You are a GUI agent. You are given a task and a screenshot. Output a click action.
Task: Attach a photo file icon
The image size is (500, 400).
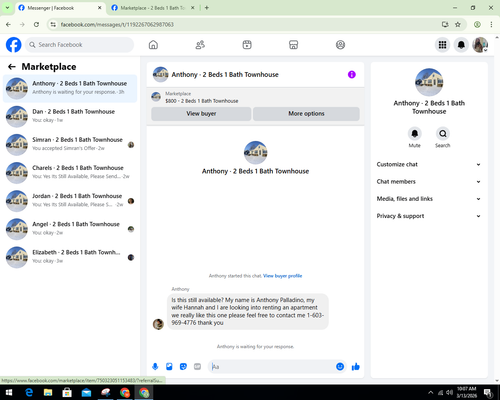169,367
